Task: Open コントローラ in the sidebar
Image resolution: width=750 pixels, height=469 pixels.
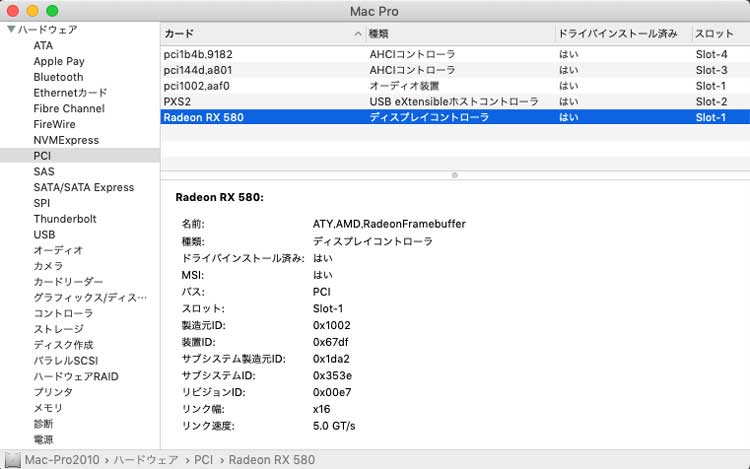Action: [63, 313]
